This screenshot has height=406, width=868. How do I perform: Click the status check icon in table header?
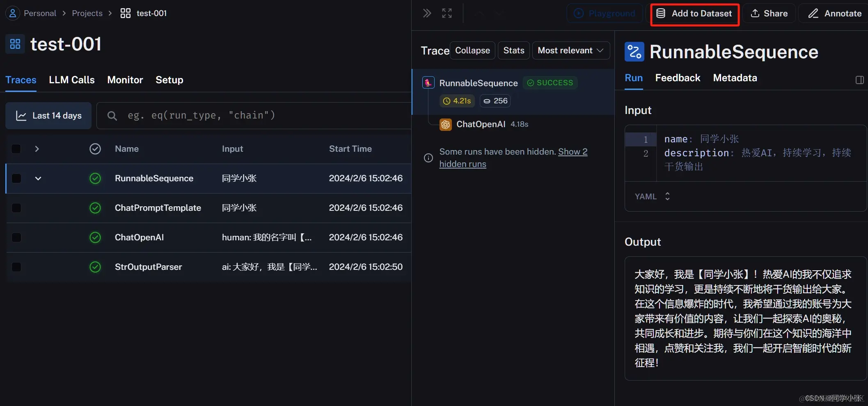point(95,149)
